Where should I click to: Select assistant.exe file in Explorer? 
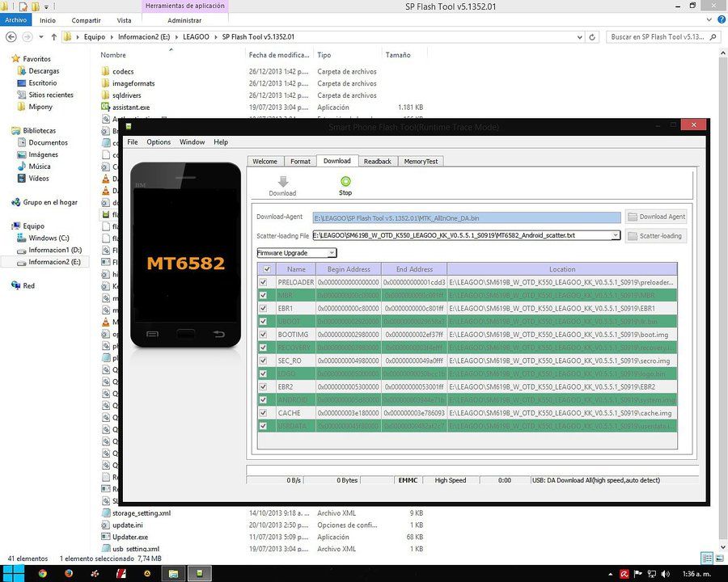(131, 108)
